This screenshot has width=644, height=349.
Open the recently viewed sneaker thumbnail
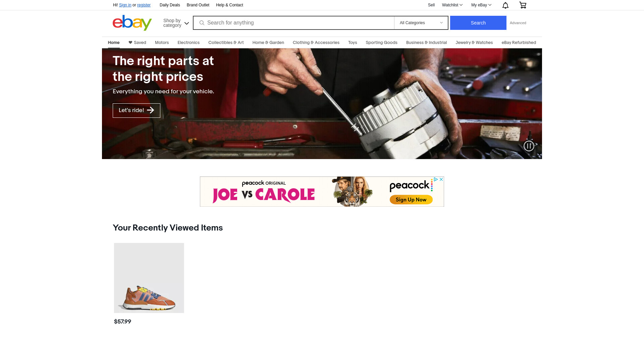149,278
